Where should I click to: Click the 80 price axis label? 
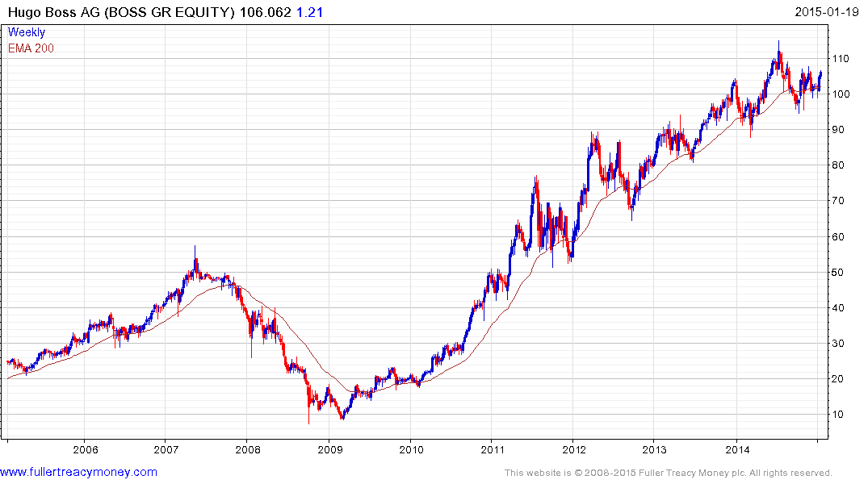pos(838,165)
